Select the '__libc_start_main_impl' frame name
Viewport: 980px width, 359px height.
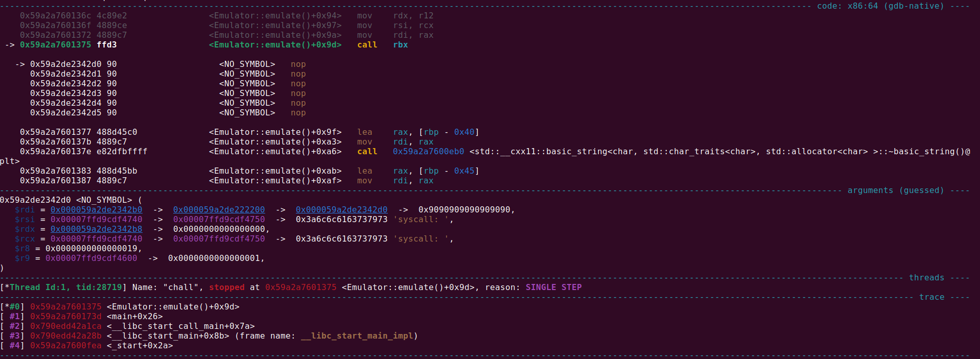(x=357, y=336)
